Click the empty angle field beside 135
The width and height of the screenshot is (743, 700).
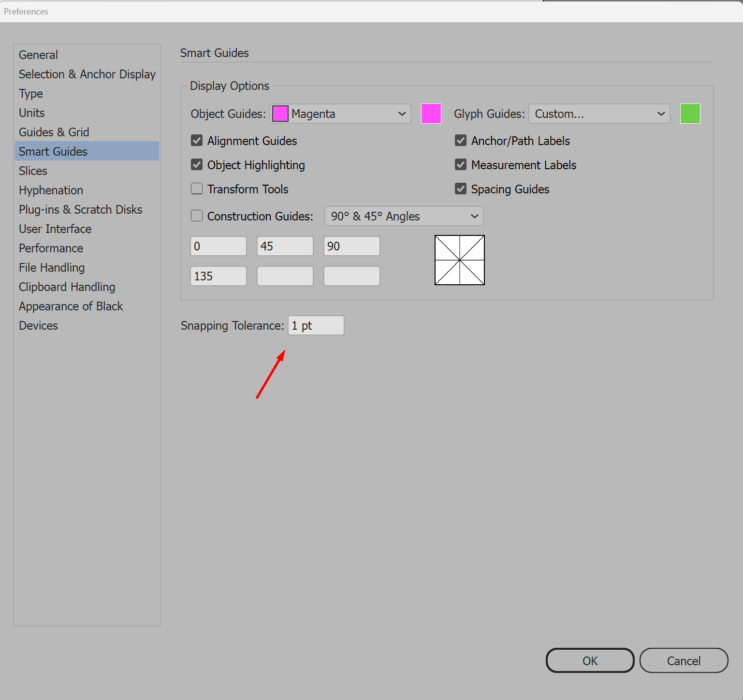coord(285,276)
